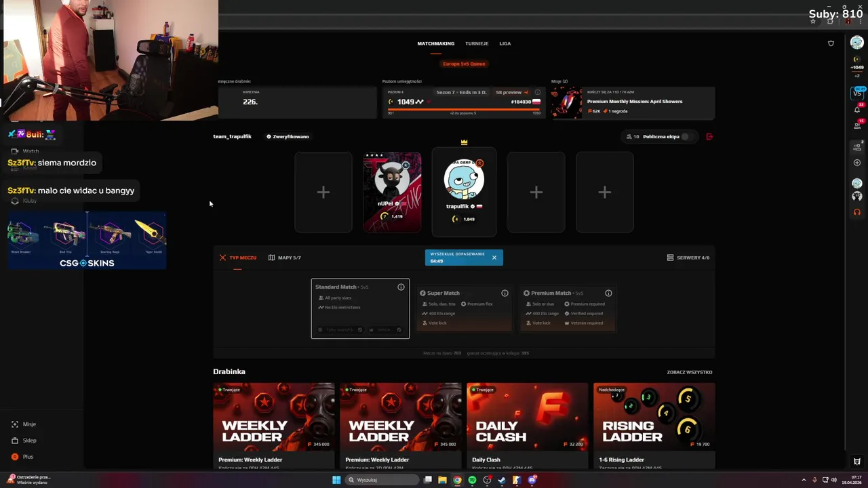Leave party via red exit icon
The image size is (868, 488).
[709, 136]
